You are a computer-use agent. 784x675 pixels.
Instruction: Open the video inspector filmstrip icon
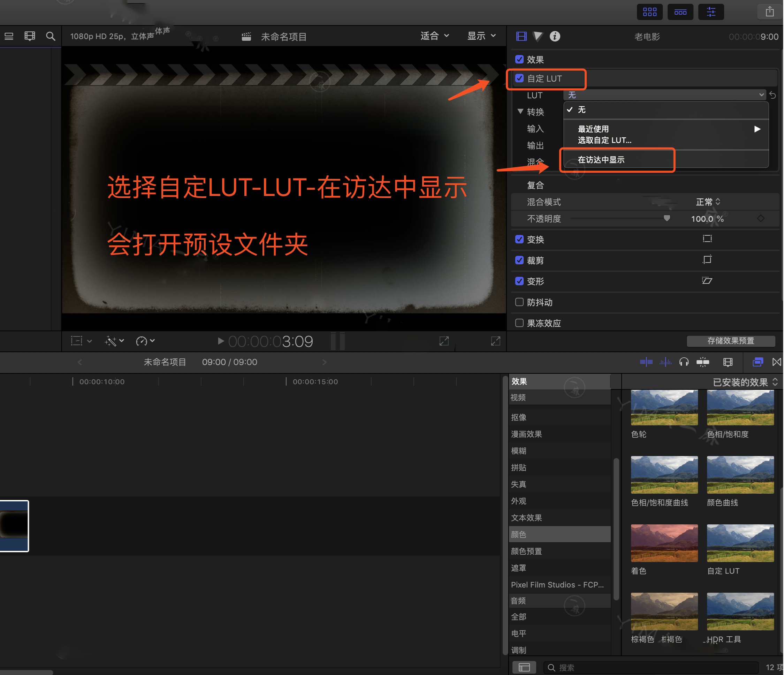tap(522, 36)
